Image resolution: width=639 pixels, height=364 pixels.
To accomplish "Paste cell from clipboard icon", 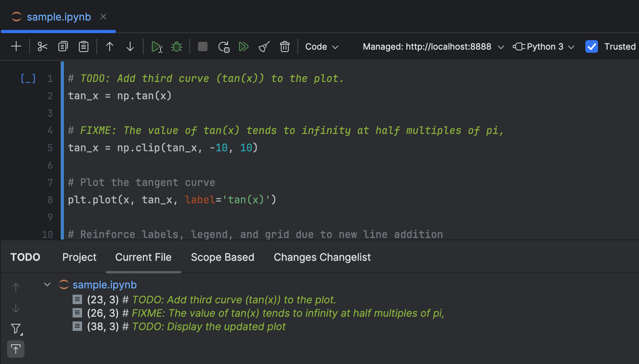I will (84, 46).
